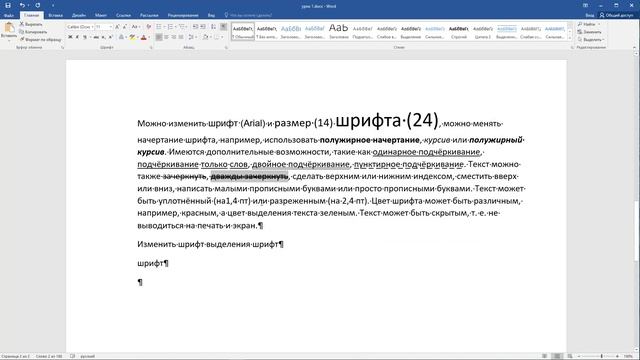Decrease the font size
Image resolution: width=640 pixels, height=360 pixels.
pos(124,27)
